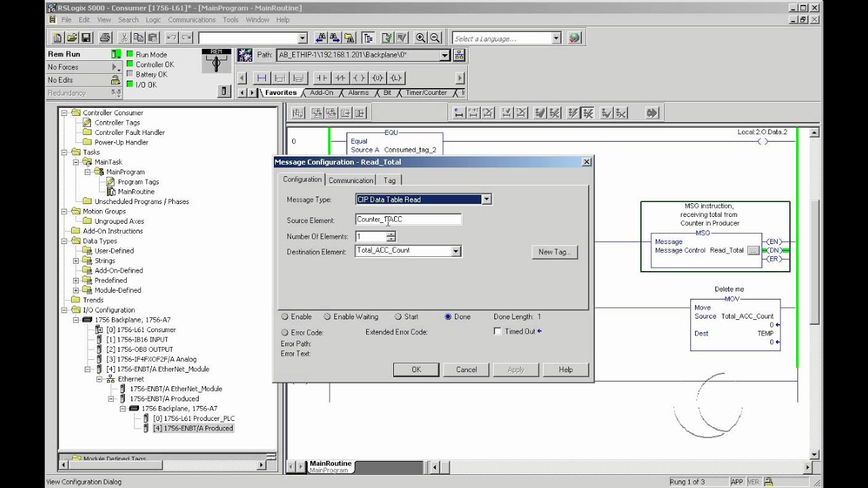
Task: Click the Print toolbar icon
Action: point(105,38)
